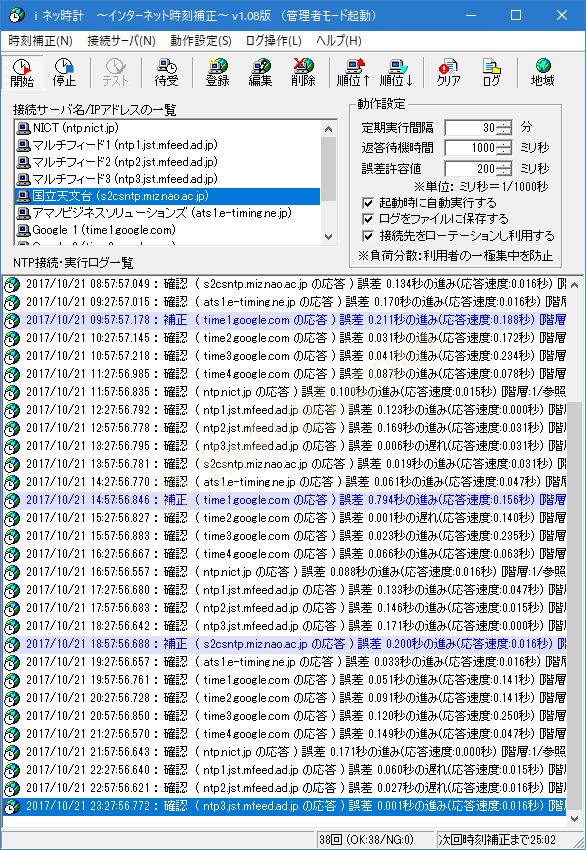Screen dimensions: 586x850
Task: Click the app icon in title bar
Action: pyautogui.click(x=17, y=15)
